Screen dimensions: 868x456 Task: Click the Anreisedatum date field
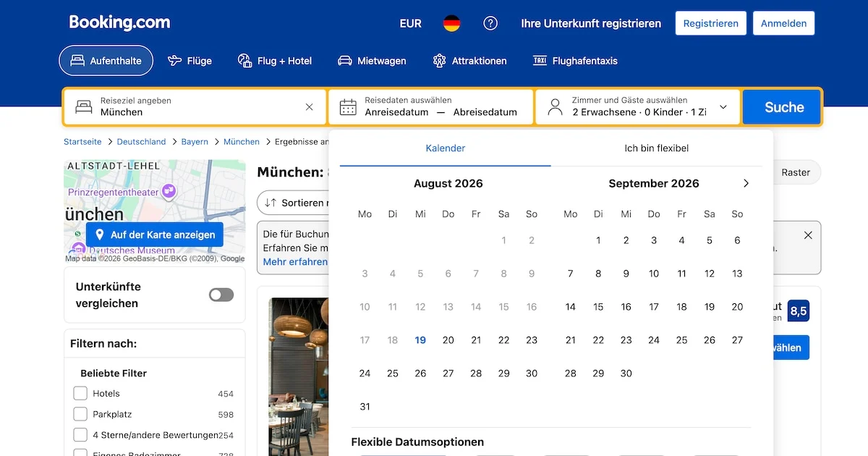pos(396,112)
